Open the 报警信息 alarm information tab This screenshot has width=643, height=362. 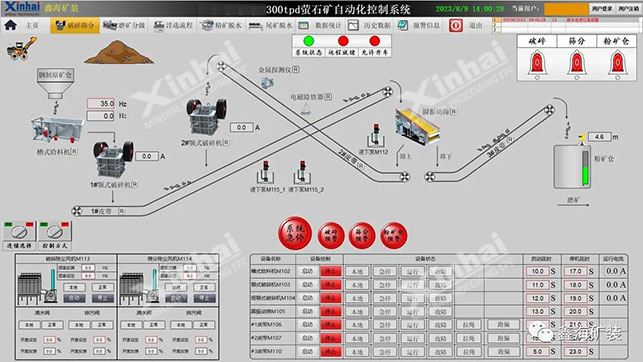tap(419, 25)
